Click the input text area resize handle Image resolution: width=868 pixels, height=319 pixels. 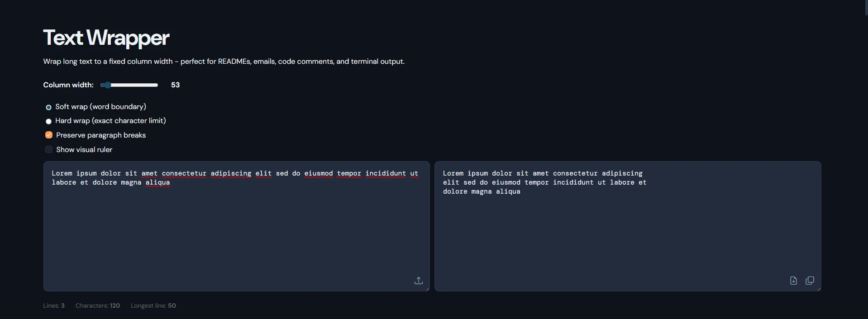(x=427, y=289)
